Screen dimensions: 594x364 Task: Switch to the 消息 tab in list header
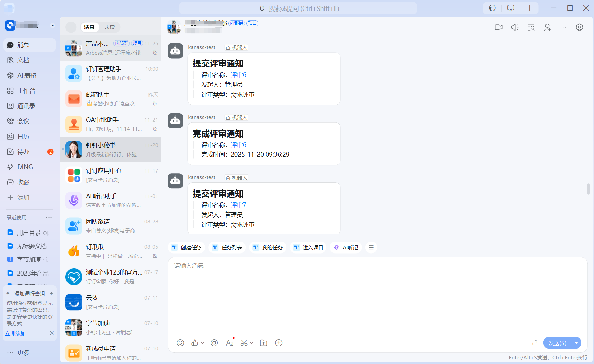click(89, 27)
